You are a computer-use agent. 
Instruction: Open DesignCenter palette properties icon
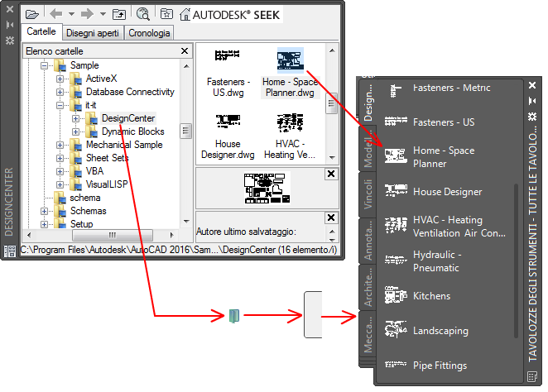(10, 41)
